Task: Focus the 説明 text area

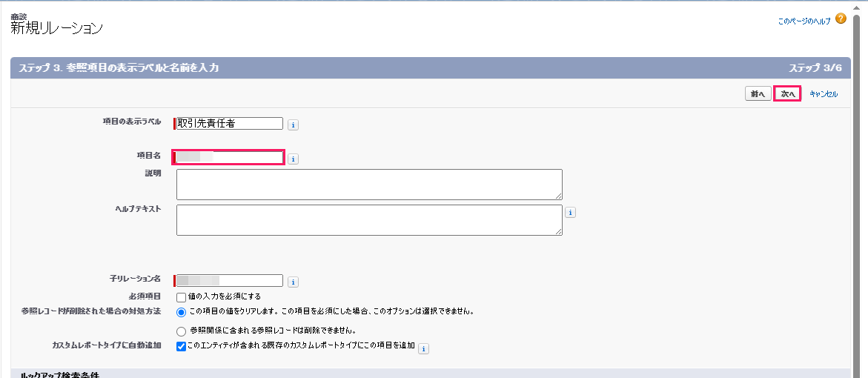Action: coord(369,185)
